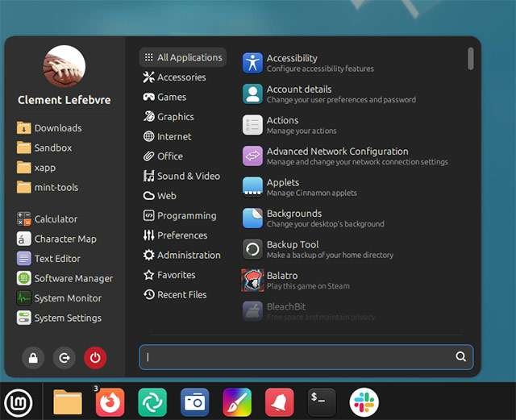Open the red bell notification app
Viewport: 516px width, 420px height.
pos(280,402)
